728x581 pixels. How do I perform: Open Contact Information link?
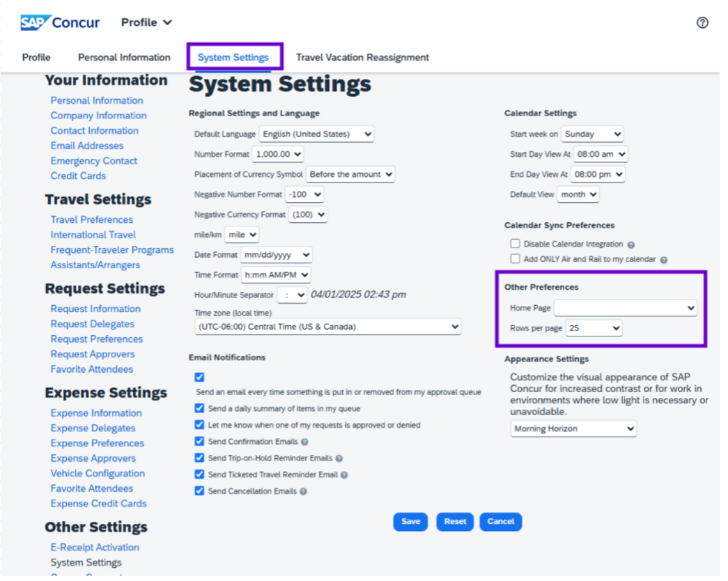94,131
